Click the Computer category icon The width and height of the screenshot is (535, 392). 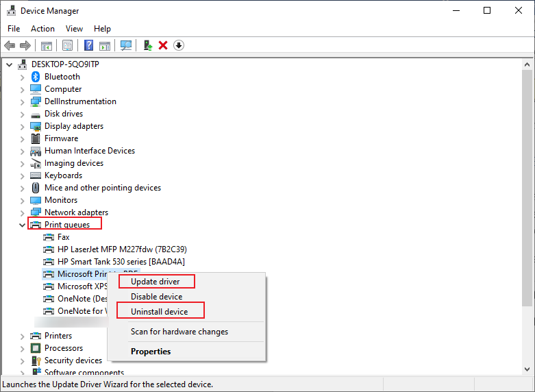[36, 89]
